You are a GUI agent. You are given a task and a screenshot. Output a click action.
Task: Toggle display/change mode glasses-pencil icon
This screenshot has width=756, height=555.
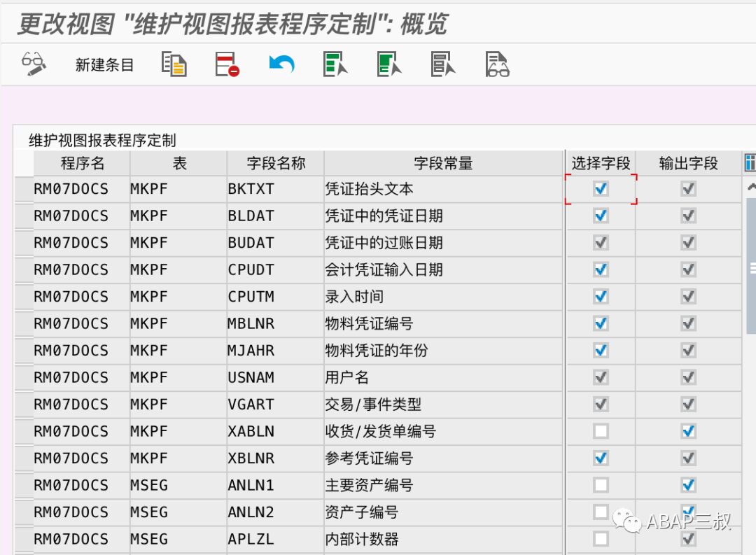(34, 64)
